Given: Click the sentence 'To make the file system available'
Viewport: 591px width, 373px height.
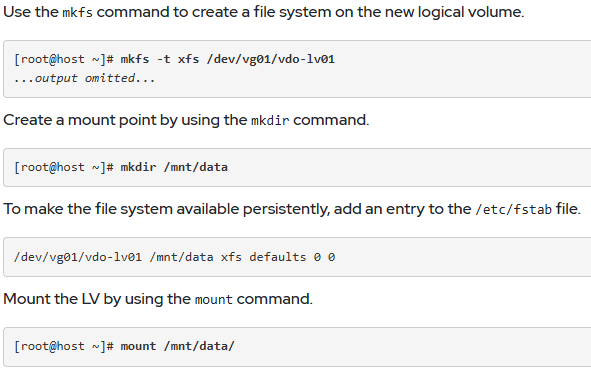Looking at the screenshot, I should [x=292, y=209].
